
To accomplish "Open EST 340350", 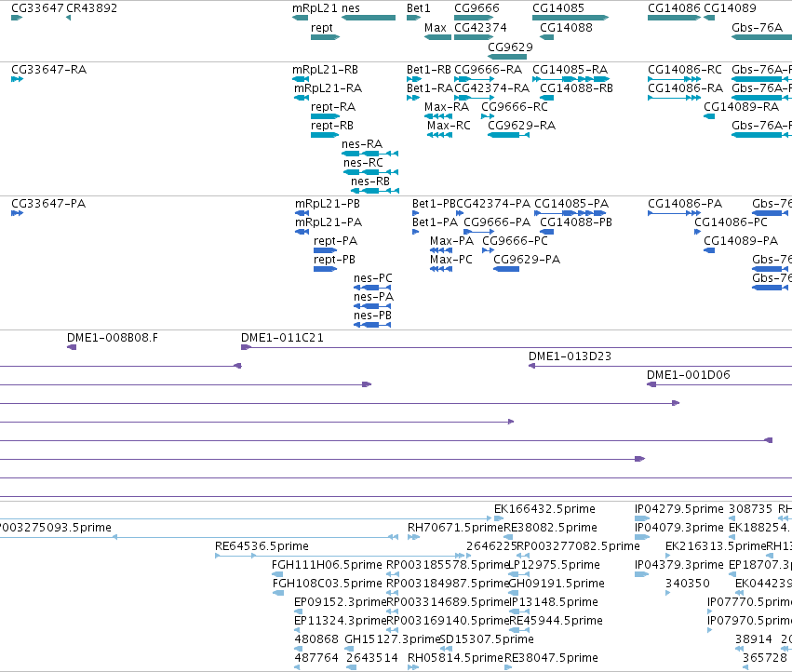I will (688, 584).
